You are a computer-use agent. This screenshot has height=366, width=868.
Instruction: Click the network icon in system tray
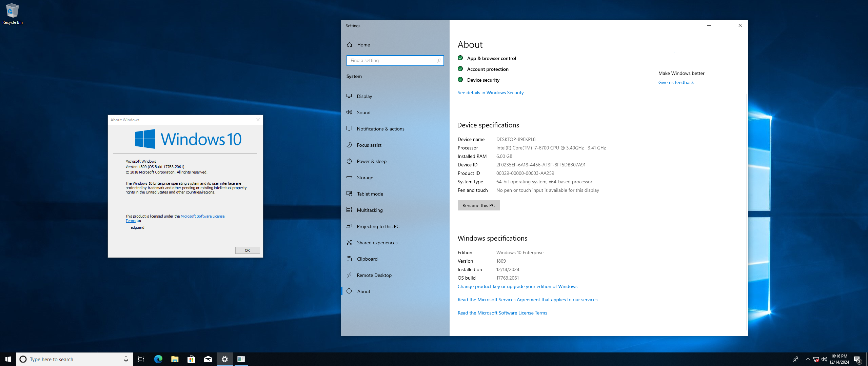tap(816, 359)
